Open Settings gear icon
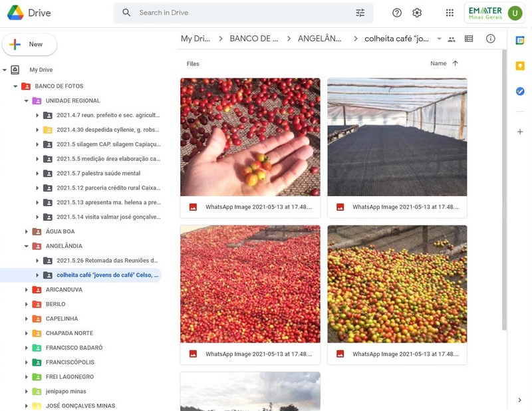Screen dimensions: 532x411 pos(417,13)
